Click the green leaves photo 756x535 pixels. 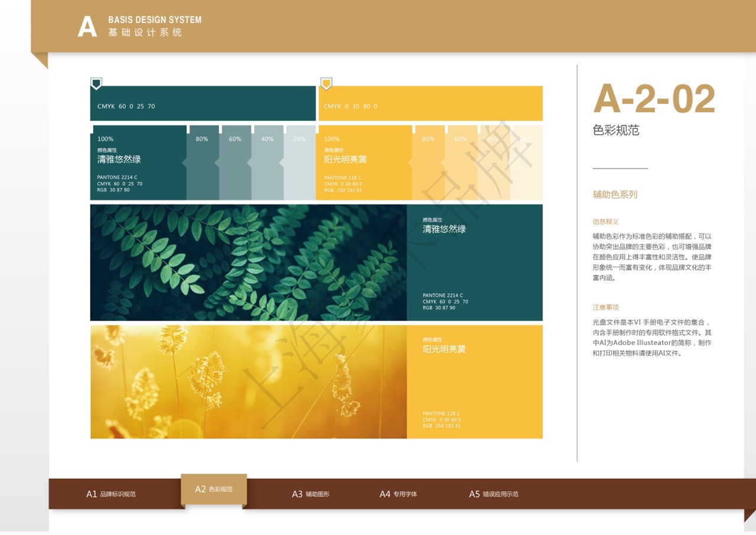tap(248, 262)
